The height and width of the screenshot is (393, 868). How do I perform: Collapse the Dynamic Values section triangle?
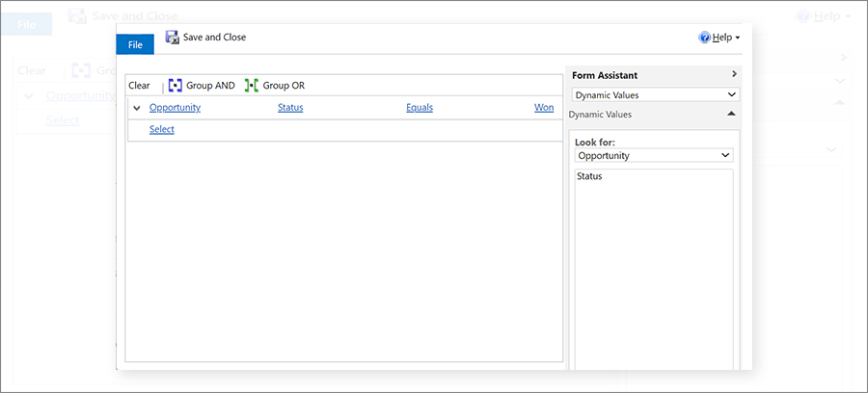coord(731,114)
